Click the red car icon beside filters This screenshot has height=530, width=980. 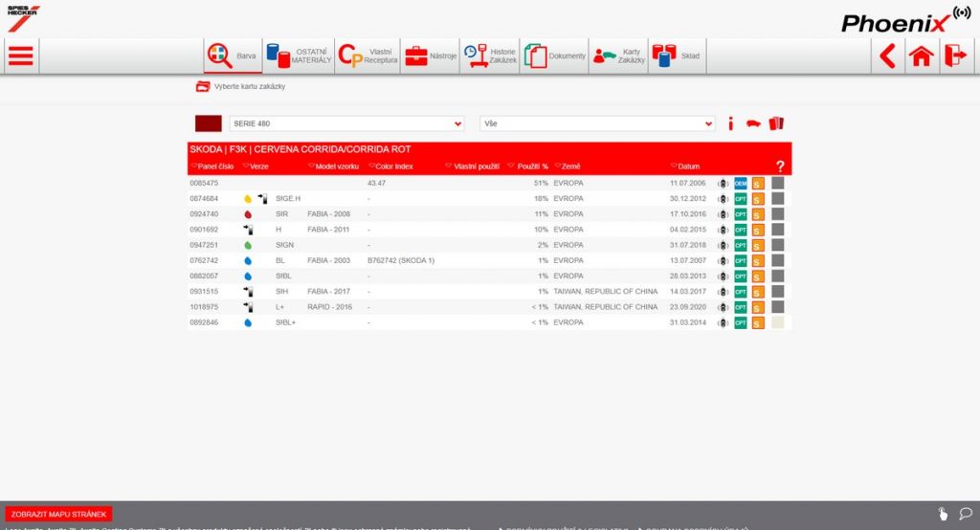[753, 123]
